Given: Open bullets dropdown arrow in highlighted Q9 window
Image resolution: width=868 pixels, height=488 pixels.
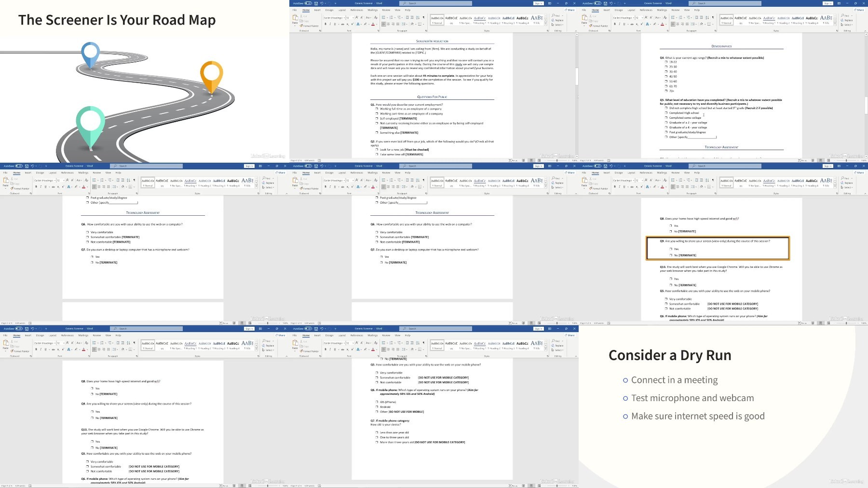Looking at the screenshot, I should (x=677, y=180).
